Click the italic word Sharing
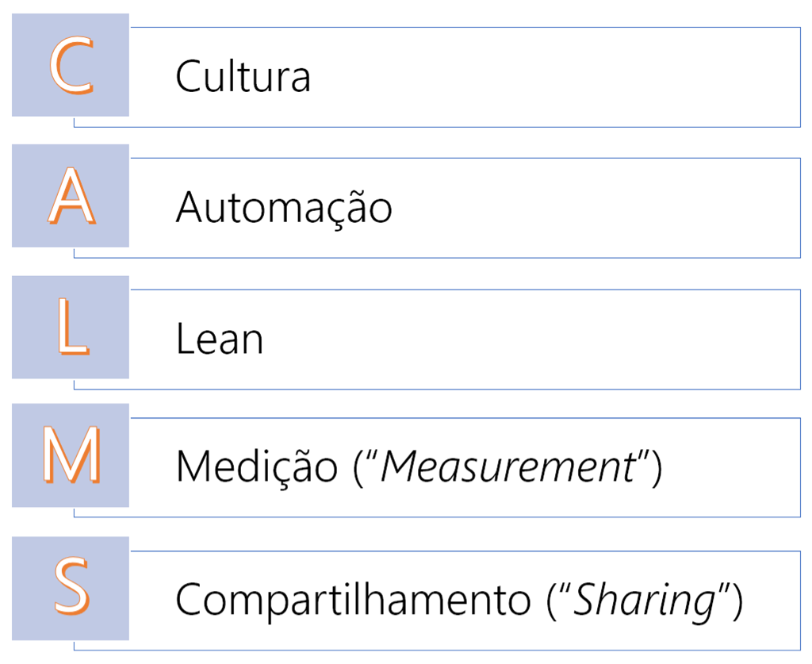Image resolution: width=812 pixels, height=664 pixels. pos(642,600)
